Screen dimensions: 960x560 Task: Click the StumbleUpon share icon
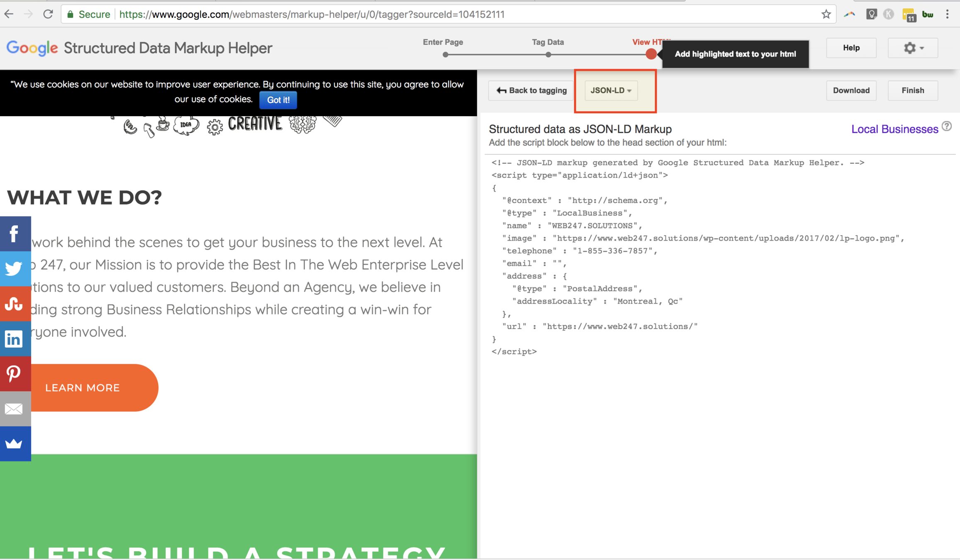15,304
